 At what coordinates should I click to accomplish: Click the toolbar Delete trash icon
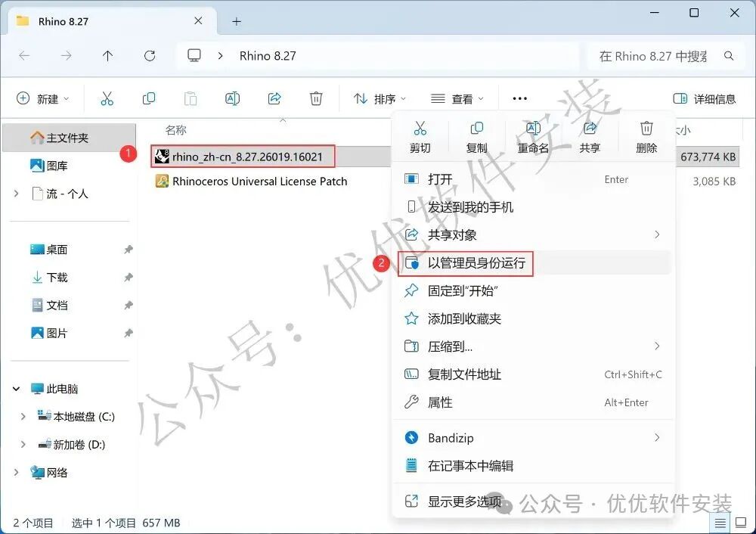pos(316,99)
